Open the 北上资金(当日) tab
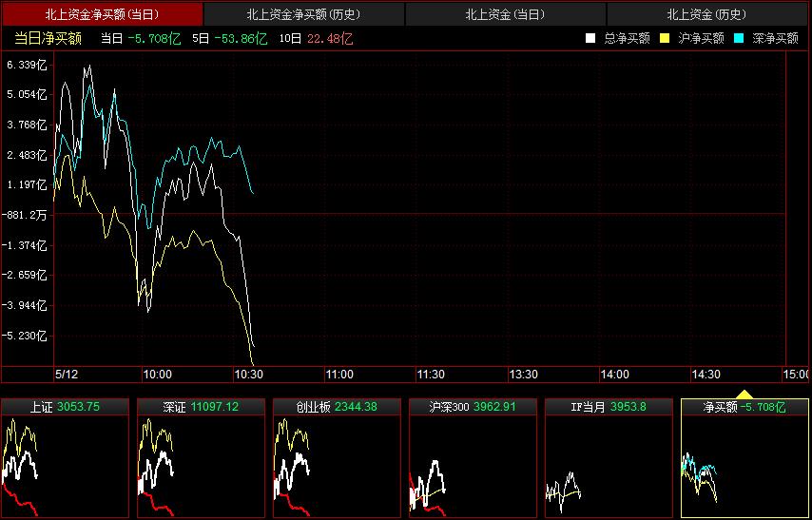812x520 pixels. pos(505,14)
